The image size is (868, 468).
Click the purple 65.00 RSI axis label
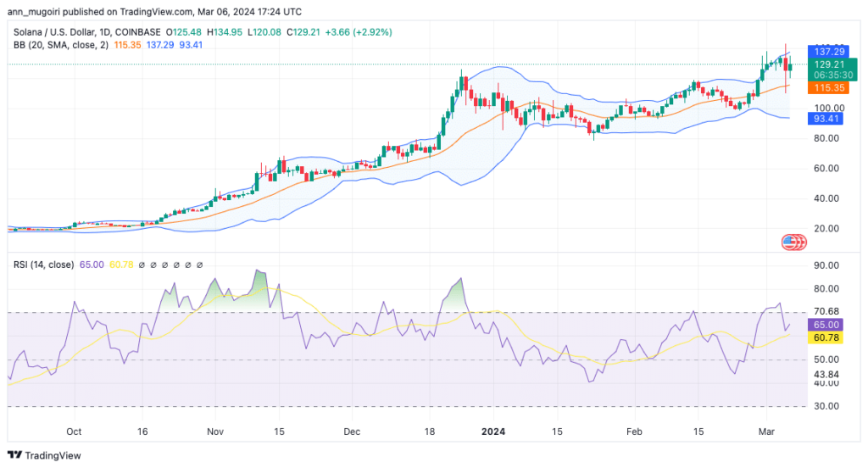coord(827,325)
